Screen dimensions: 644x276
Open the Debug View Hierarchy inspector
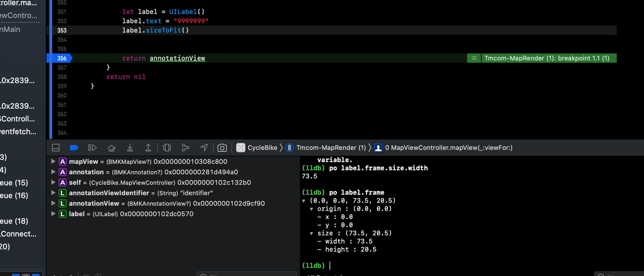(x=167, y=148)
